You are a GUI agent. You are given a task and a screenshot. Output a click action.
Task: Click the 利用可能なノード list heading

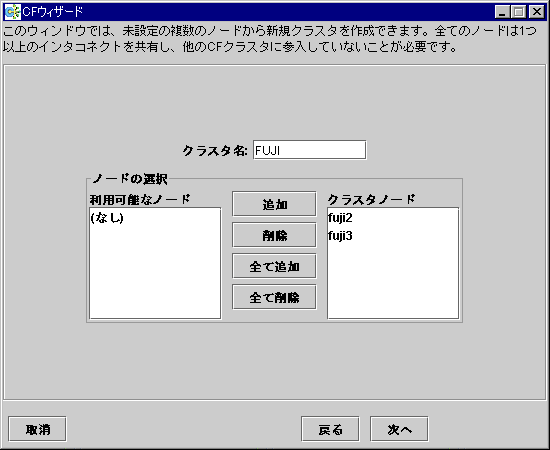coord(140,200)
